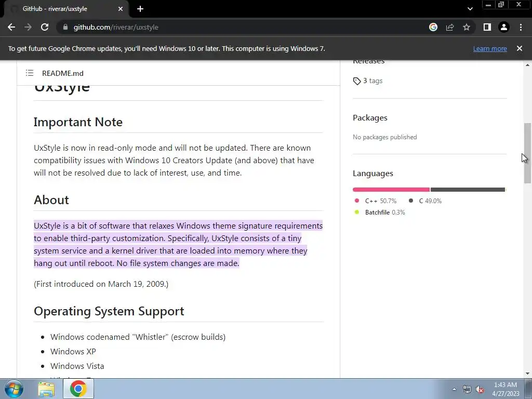532x399 pixels.
Task: Toggle the Chrome side panel
Action: click(487, 27)
